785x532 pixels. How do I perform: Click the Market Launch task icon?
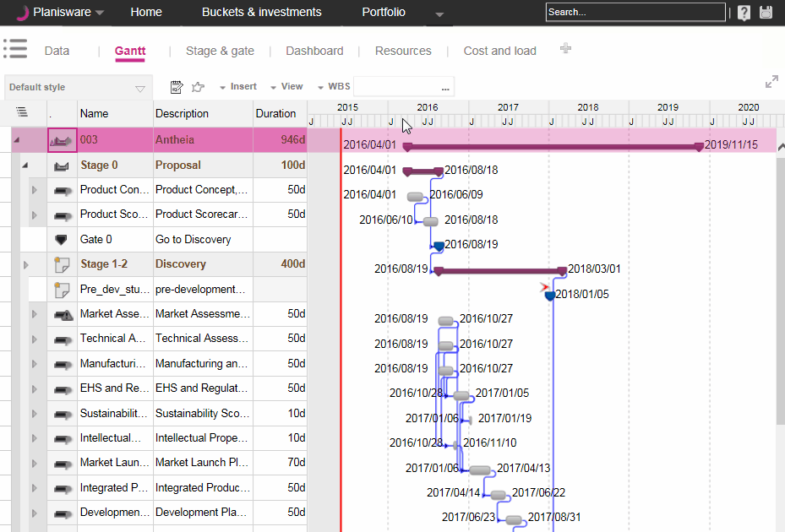[x=63, y=464]
